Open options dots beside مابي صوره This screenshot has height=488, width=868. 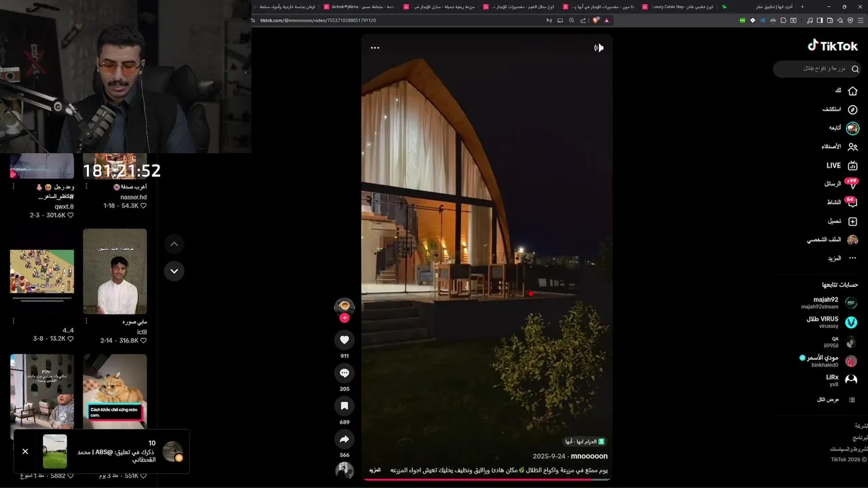(x=86, y=321)
